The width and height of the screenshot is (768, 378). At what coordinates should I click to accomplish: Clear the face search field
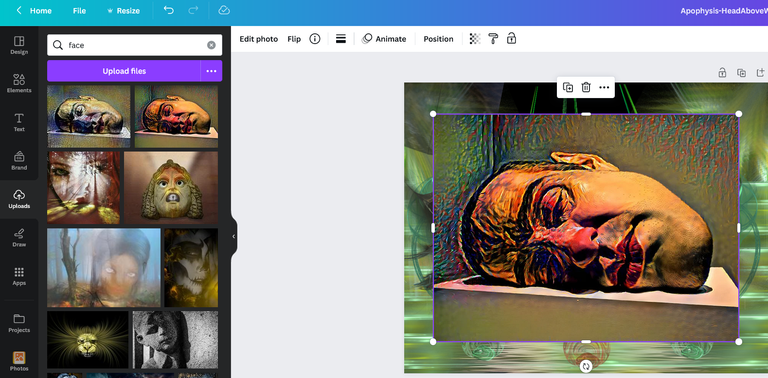point(211,45)
